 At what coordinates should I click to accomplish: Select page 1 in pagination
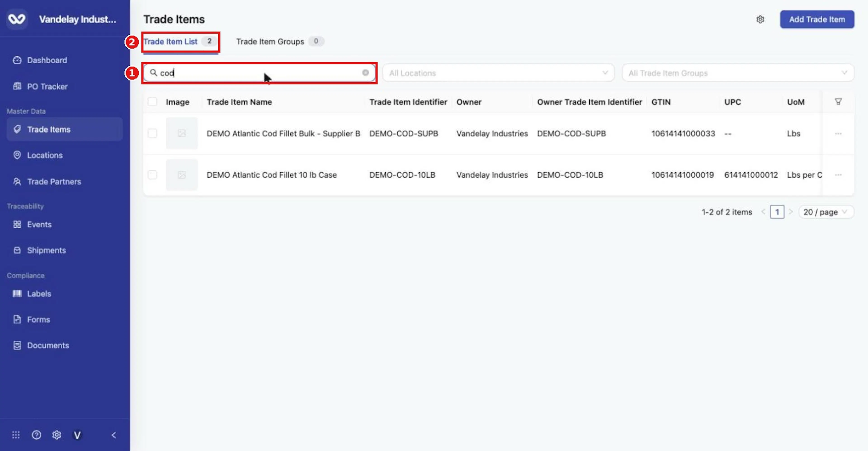[x=777, y=212]
